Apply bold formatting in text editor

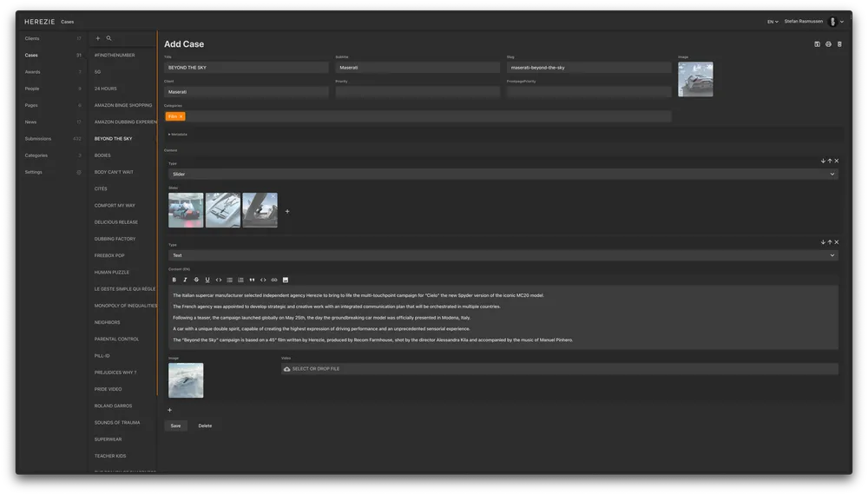[x=174, y=280]
